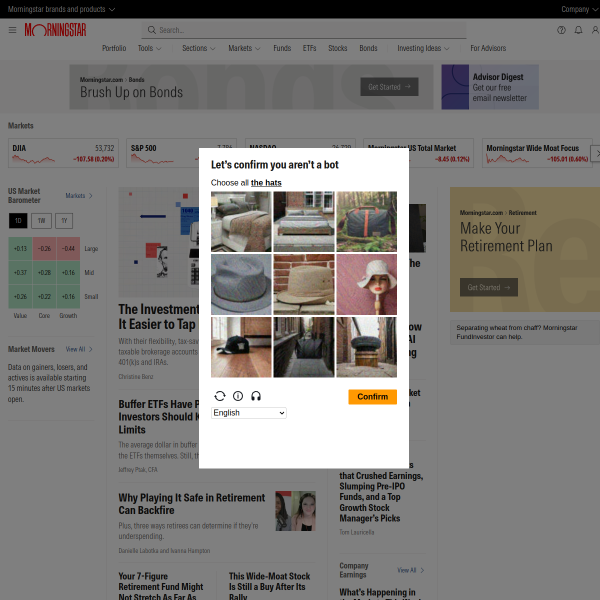This screenshot has height=600, width=600.
Task: Open the English language dropdown
Action: tap(249, 413)
